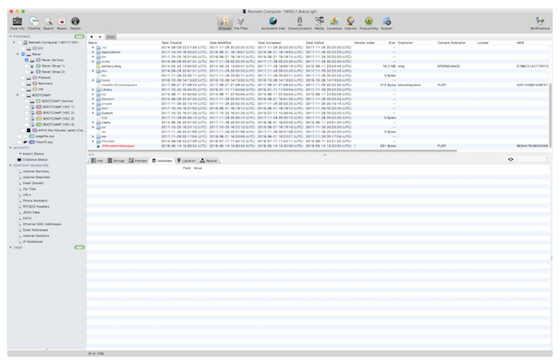The width and height of the screenshot is (560, 364).
Task: Click the green Add button beside EVIDENCE
Action: (x=79, y=36)
